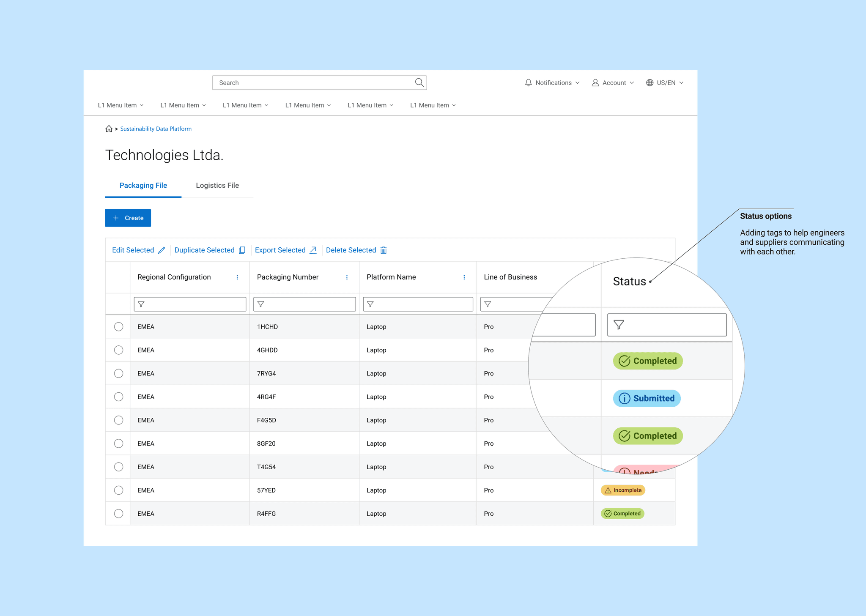Select the radio button for row 4RG4F
This screenshot has height=616, width=866.
pos(118,397)
